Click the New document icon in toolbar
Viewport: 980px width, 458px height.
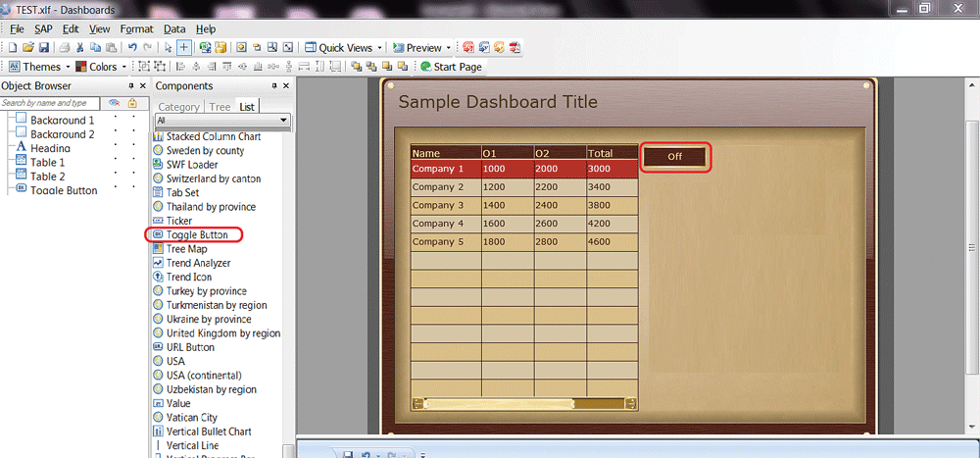click(13, 47)
